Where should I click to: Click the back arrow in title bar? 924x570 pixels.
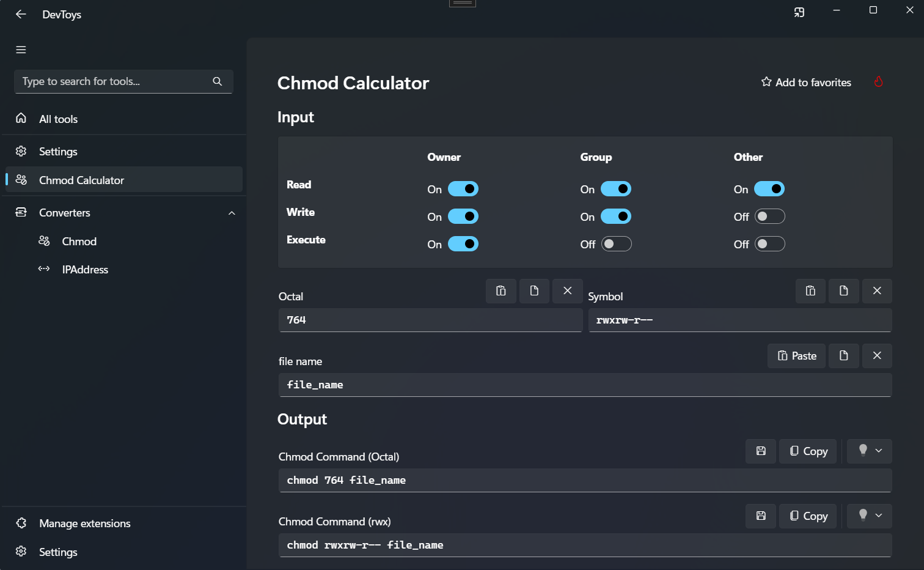tap(21, 14)
